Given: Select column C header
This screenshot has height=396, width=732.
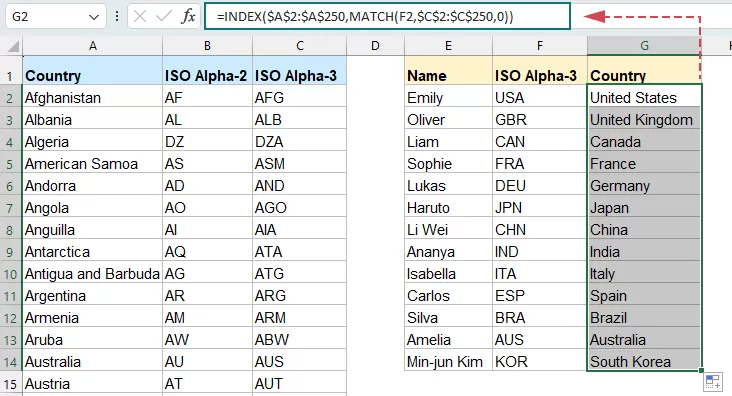Looking at the screenshot, I should click(300, 46).
